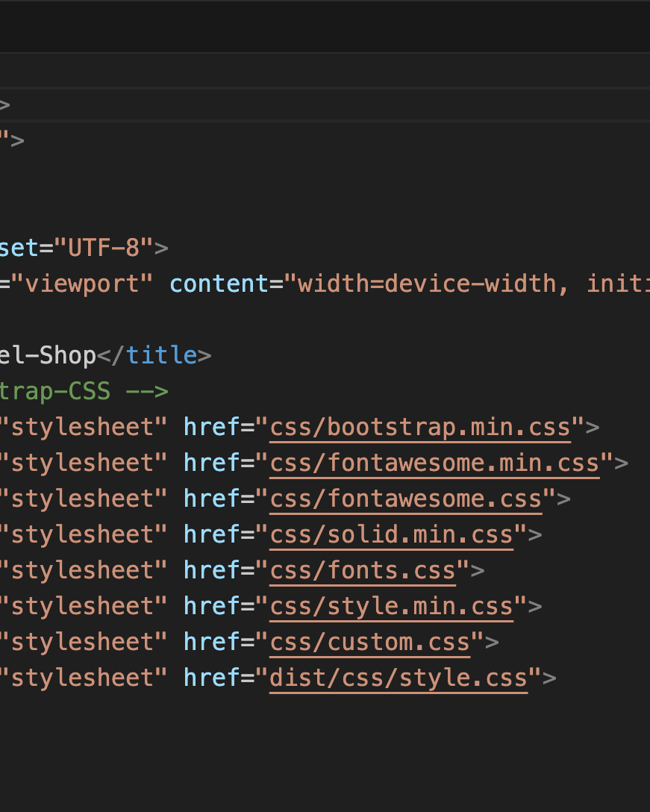Click "stylesheet" on the dist/css/style.css line
The height and width of the screenshot is (812, 650).
(86, 678)
